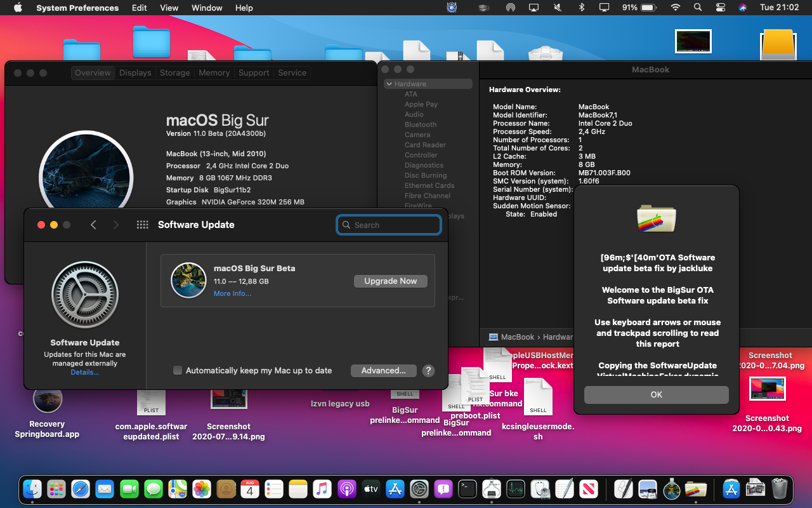
Task: Click the Upgrade Now button
Action: click(391, 281)
